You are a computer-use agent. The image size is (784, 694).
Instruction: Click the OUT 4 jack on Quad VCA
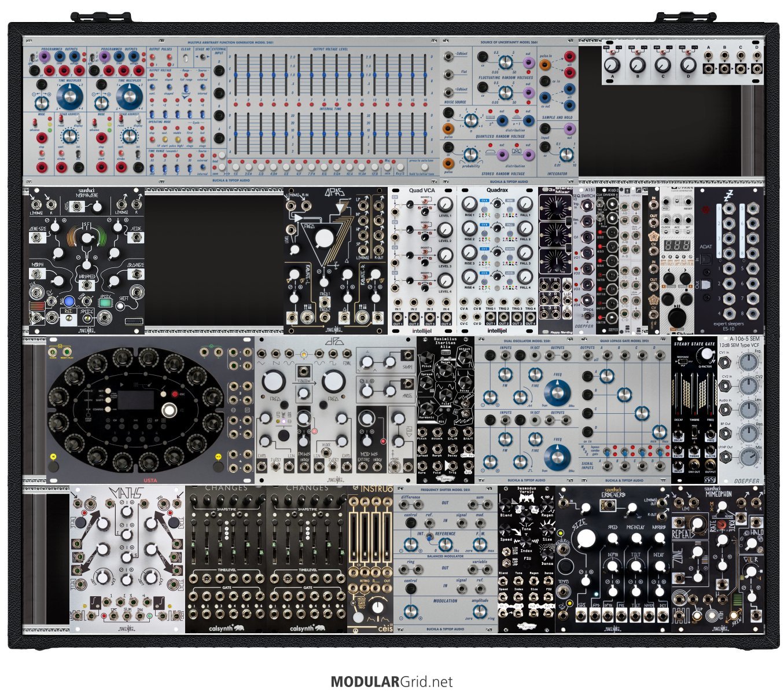[446, 317]
